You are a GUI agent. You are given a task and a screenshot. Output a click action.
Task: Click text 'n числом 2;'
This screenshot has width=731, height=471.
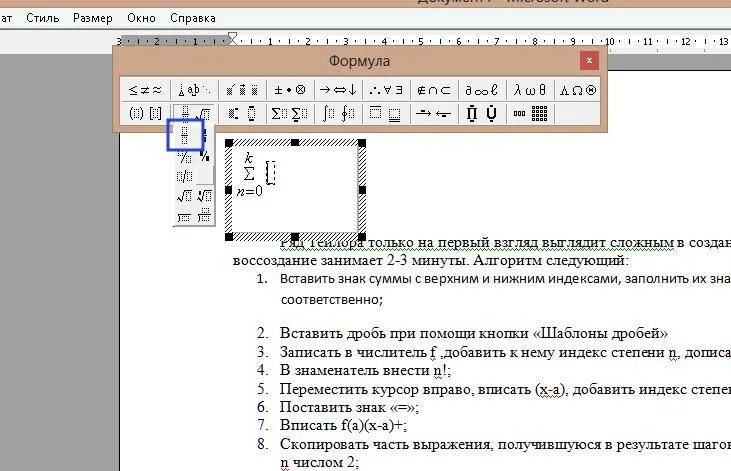tap(320, 462)
